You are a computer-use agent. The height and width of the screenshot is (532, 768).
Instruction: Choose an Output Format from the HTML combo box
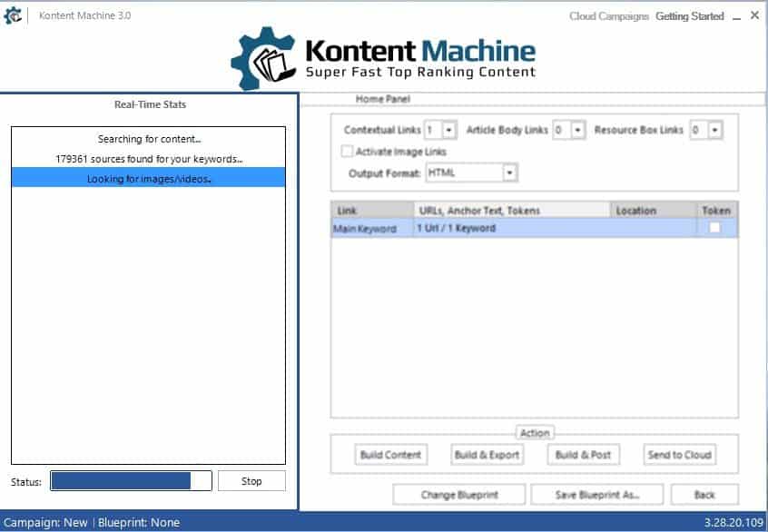(x=509, y=172)
